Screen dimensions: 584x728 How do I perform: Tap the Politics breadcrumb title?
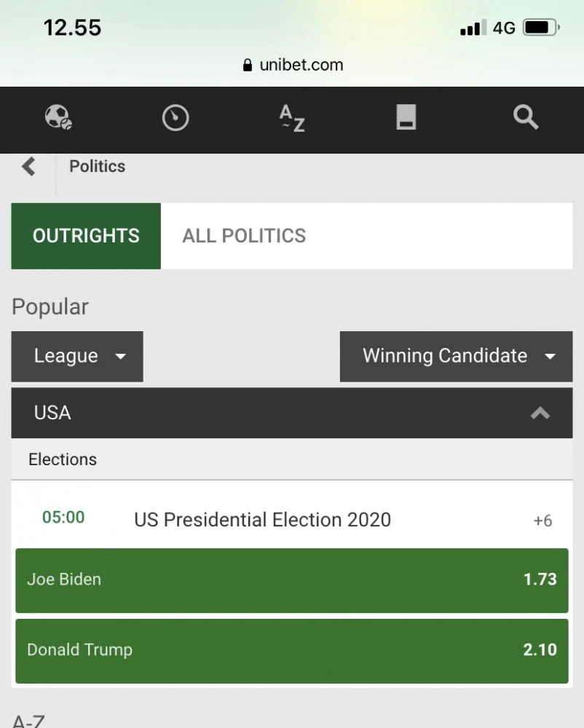[x=98, y=167]
